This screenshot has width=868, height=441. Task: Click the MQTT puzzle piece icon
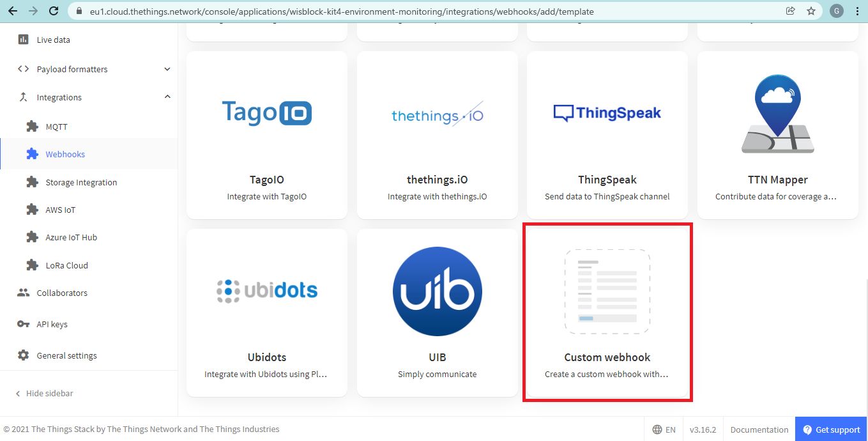pyautogui.click(x=32, y=127)
